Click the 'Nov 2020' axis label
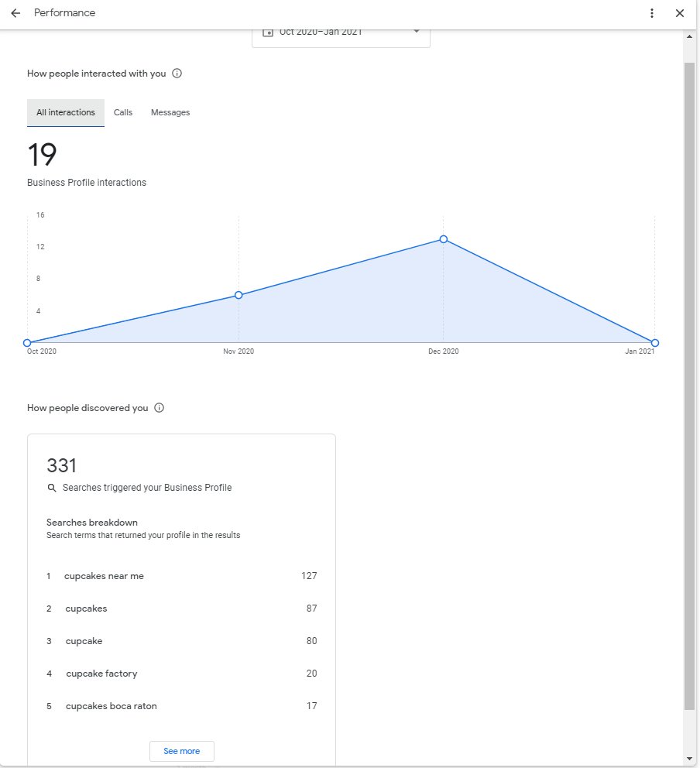This screenshot has width=700, height=768. 238,351
